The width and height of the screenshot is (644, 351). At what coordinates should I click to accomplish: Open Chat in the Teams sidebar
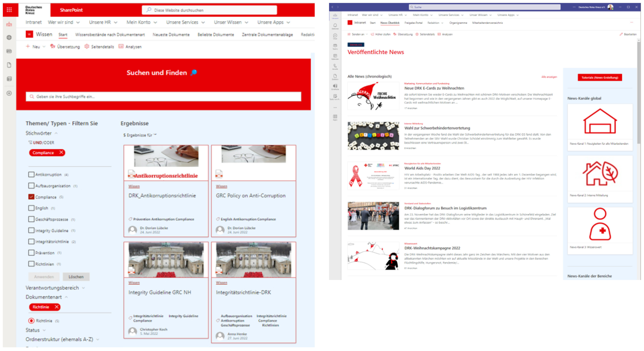(335, 36)
